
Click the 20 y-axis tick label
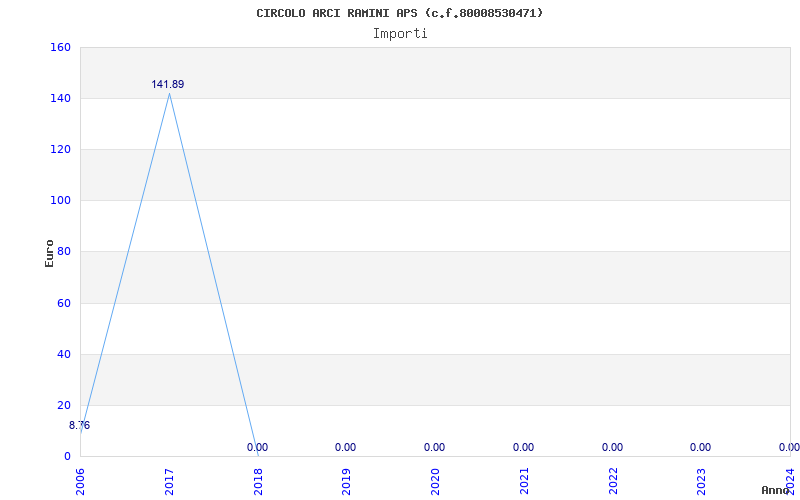[x=63, y=406]
